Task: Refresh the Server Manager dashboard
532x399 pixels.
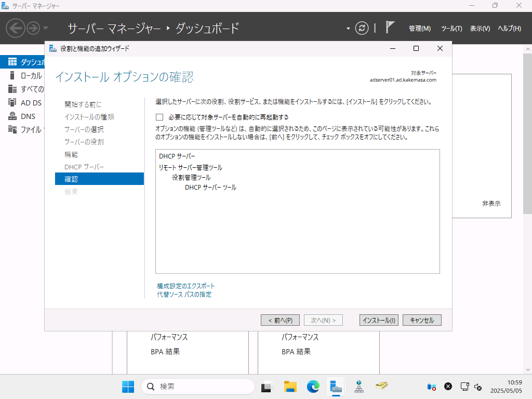Action: 362,28
